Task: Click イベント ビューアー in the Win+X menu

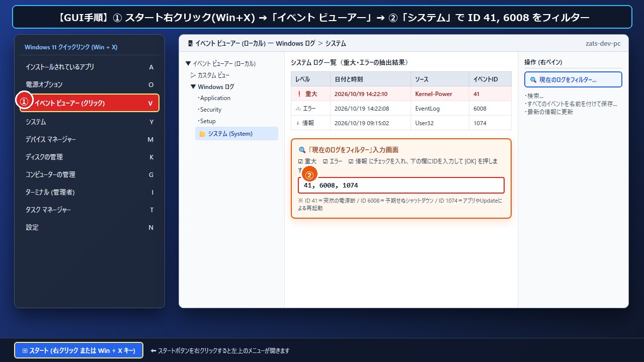Action: [90, 103]
